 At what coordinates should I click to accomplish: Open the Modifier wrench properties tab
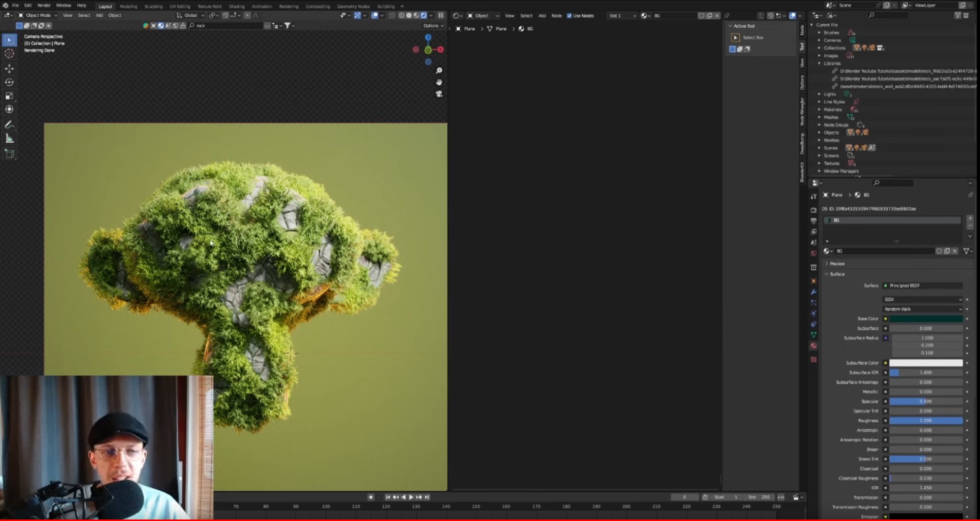pyautogui.click(x=814, y=292)
